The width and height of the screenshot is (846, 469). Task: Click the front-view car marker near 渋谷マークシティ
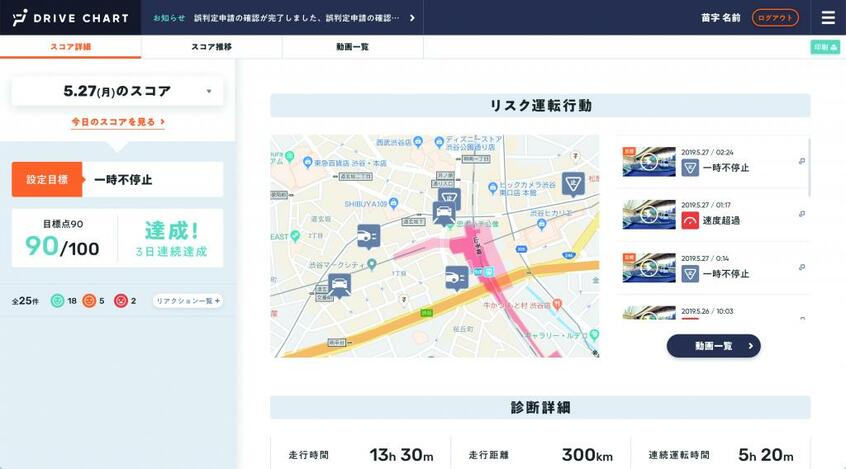(339, 285)
